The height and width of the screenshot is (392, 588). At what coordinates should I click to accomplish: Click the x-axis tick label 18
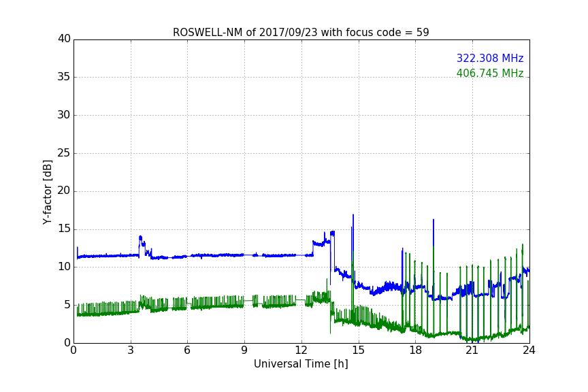pos(416,350)
